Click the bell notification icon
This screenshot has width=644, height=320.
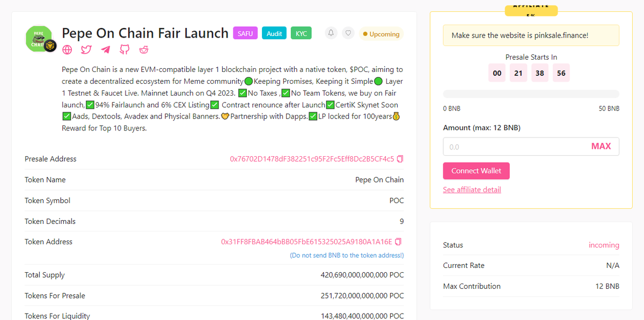[x=331, y=33]
